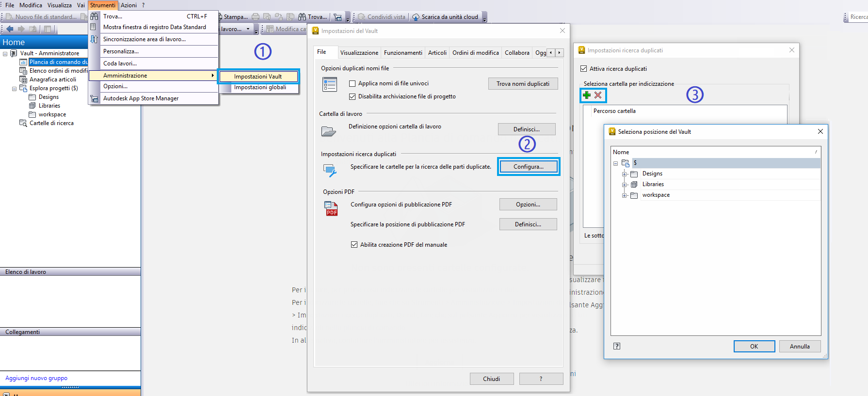Expand the workspace folder in Seleziona posizione
Image resolution: width=868 pixels, height=396 pixels.
click(625, 195)
